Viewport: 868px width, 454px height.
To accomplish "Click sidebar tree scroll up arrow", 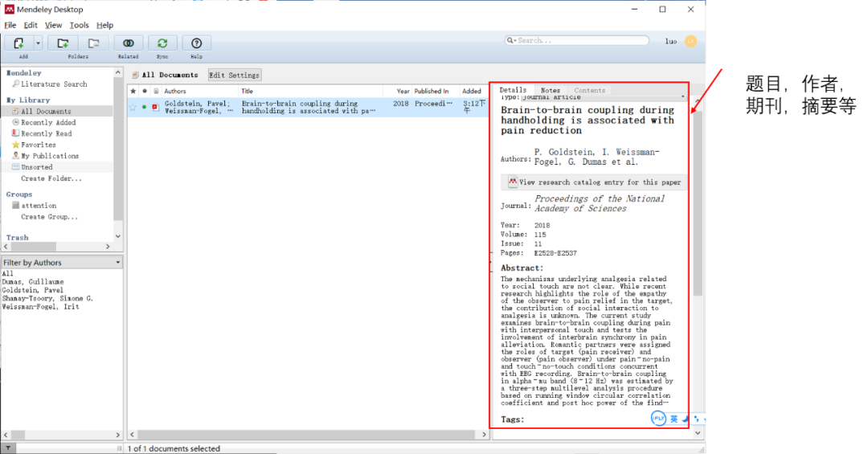I will (x=118, y=72).
